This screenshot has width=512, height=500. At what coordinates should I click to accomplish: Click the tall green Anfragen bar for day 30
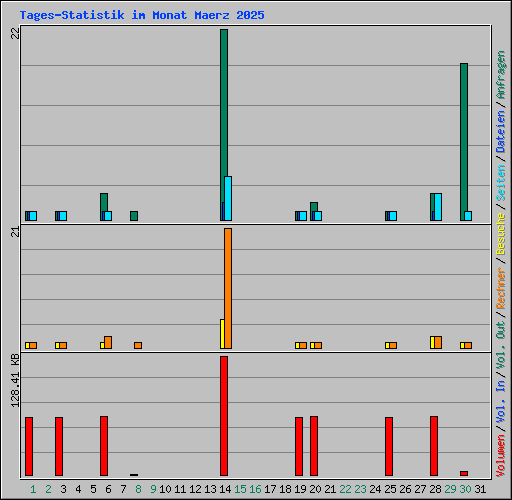tap(464, 142)
